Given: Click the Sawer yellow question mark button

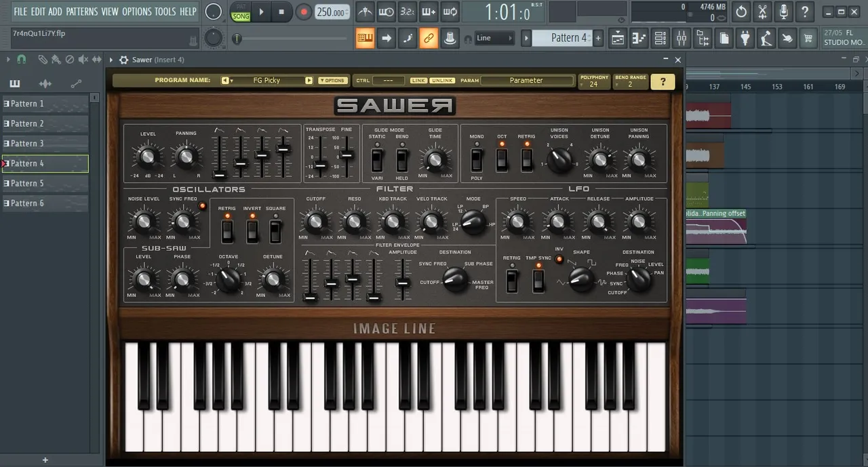Looking at the screenshot, I should [663, 81].
